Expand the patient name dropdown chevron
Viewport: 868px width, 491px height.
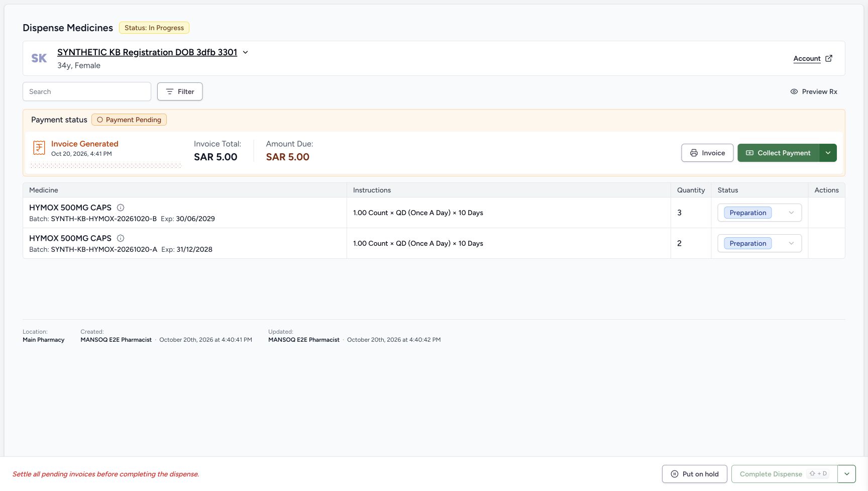246,52
